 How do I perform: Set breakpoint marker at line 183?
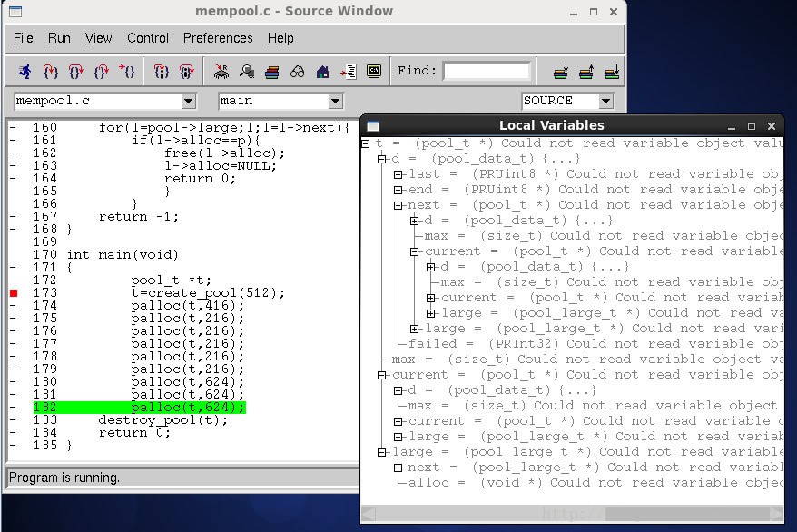click(x=13, y=419)
